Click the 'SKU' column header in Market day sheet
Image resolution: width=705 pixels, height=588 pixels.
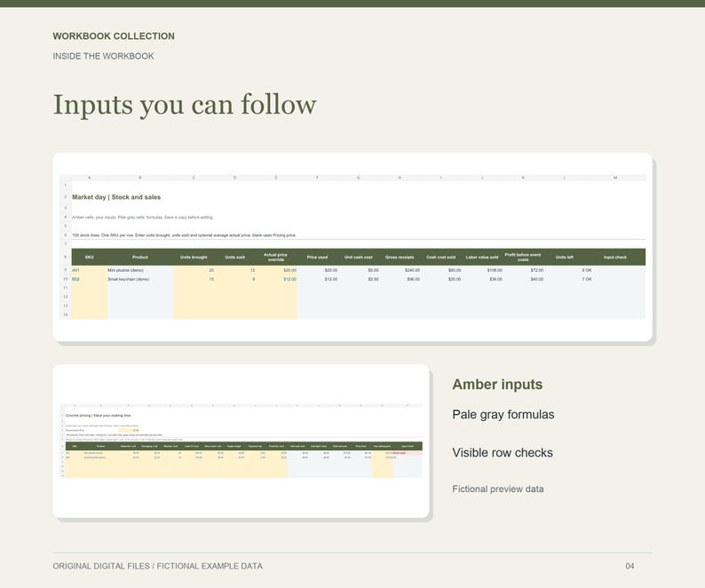coord(90,258)
